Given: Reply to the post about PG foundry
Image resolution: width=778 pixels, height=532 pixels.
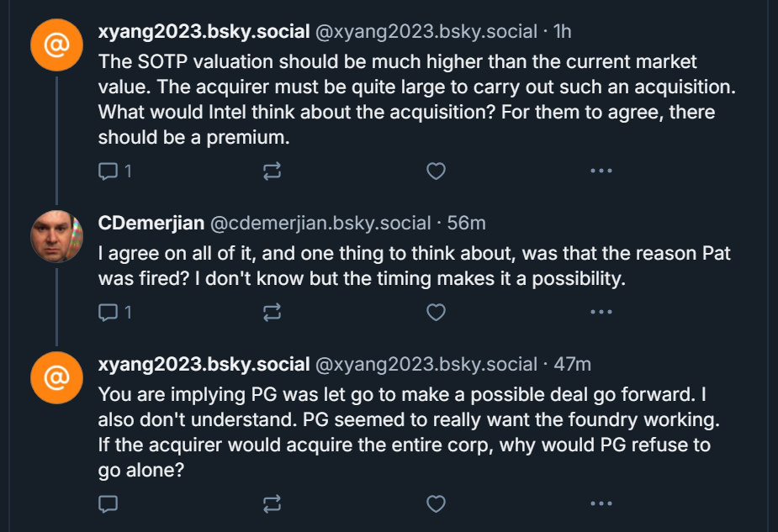Looking at the screenshot, I should 108,503.
